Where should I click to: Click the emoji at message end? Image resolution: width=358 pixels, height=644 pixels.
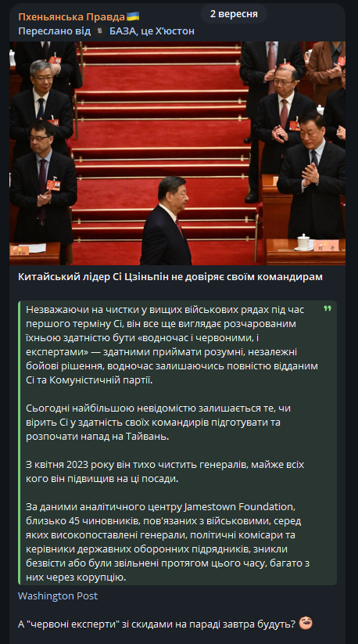(x=305, y=623)
